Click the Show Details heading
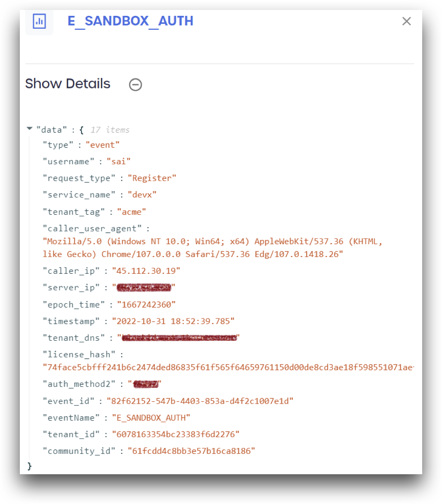Screen dimensions: 442x504 click(68, 83)
